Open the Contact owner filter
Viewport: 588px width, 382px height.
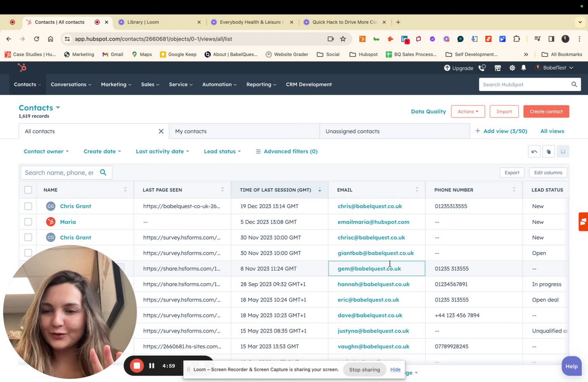pyautogui.click(x=46, y=151)
